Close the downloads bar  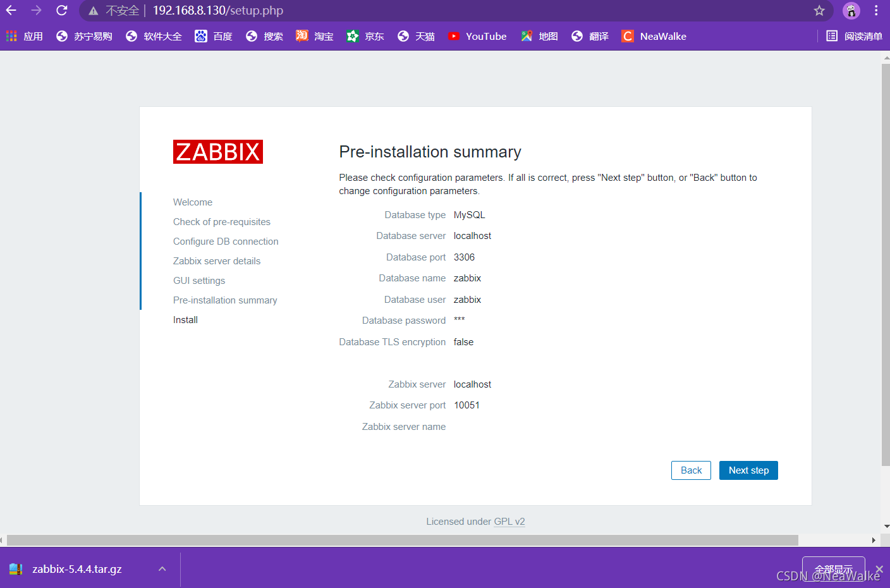click(x=879, y=569)
